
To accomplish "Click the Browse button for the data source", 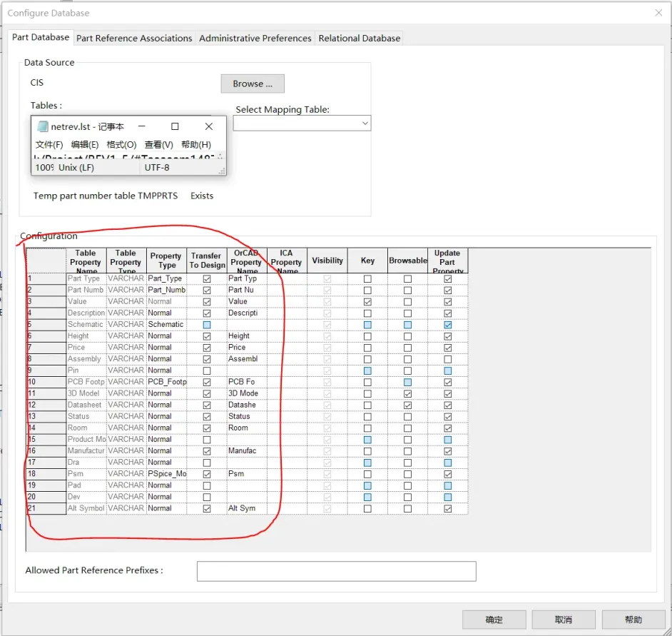I will 252,84.
